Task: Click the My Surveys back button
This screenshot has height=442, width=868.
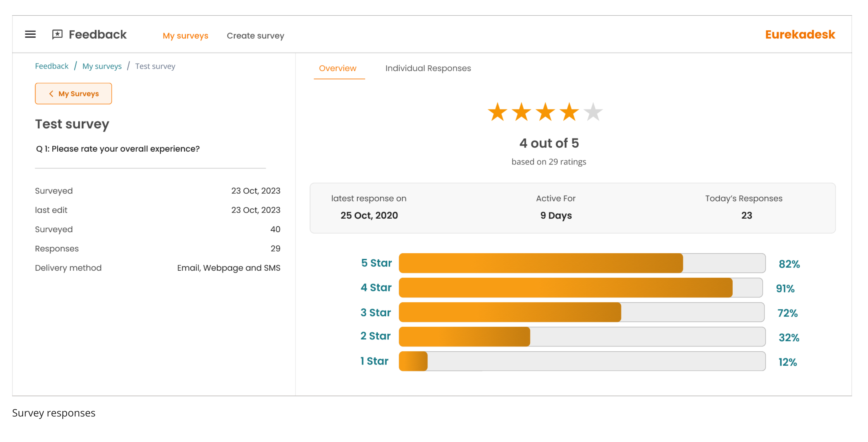Action: pos(73,93)
